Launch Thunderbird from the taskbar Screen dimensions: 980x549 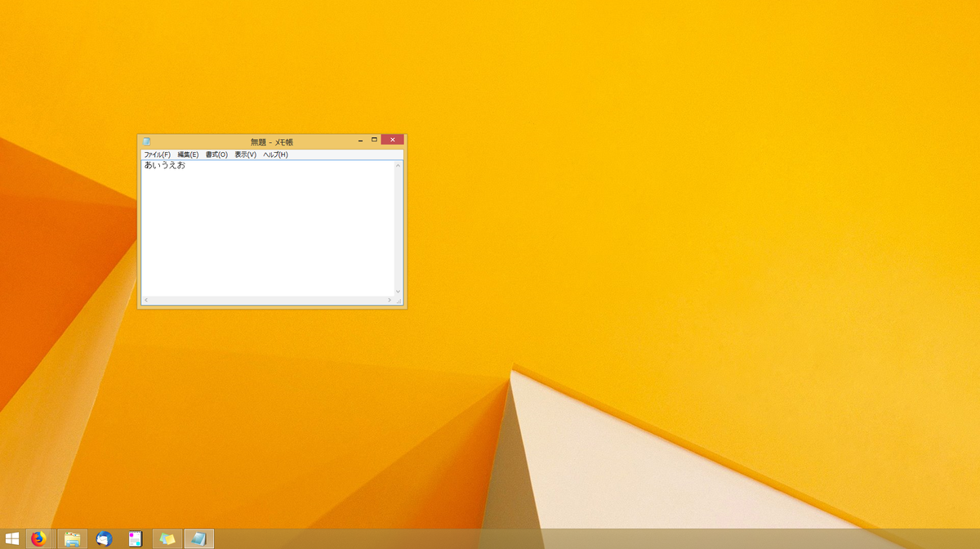click(102, 538)
